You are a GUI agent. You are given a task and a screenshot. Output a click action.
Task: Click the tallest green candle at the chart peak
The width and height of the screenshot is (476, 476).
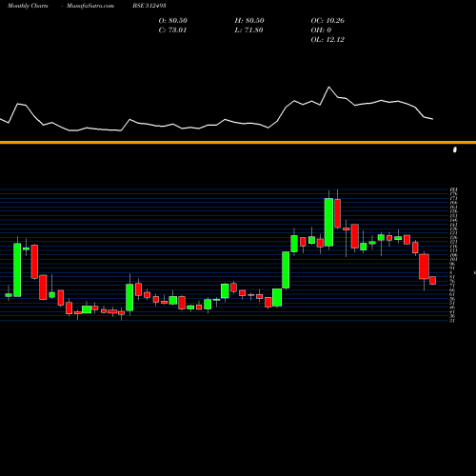(328, 222)
